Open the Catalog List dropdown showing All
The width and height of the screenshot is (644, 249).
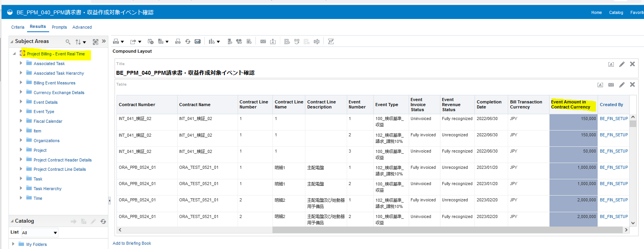39,233
